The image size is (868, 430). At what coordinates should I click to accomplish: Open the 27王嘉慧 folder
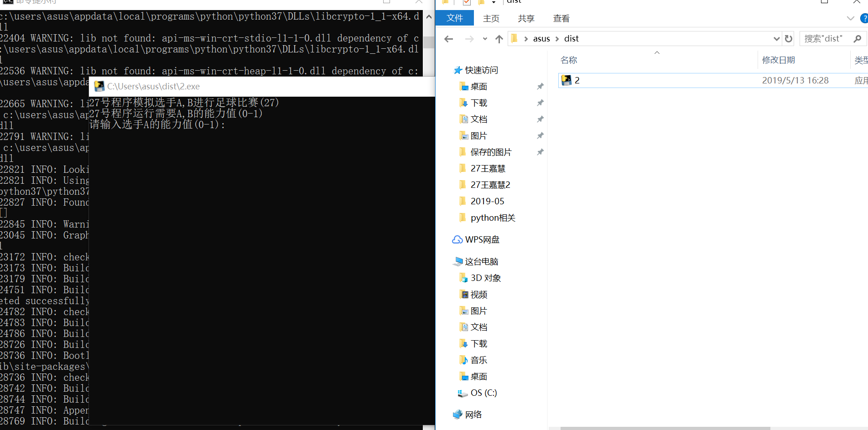tap(488, 169)
